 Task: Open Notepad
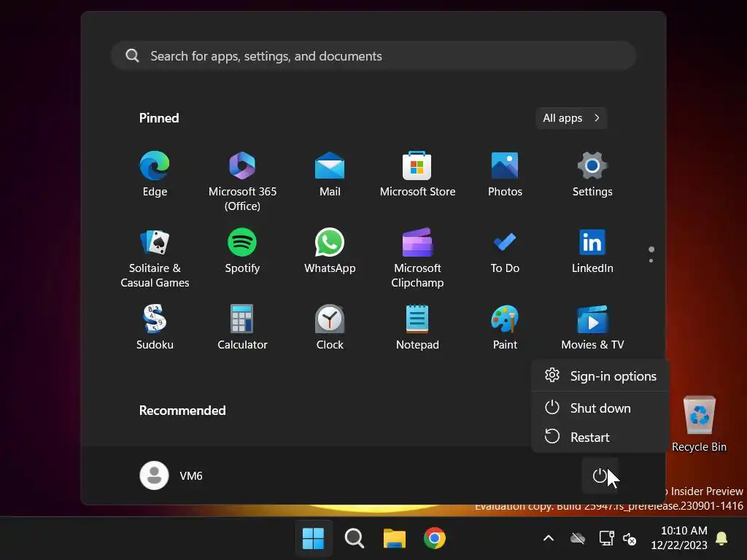coord(417,327)
